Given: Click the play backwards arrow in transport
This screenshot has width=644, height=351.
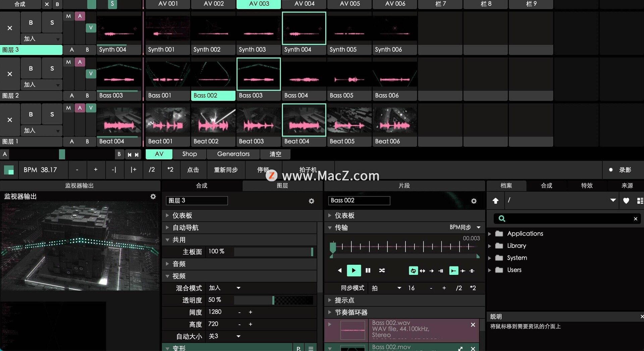Looking at the screenshot, I should [x=340, y=270].
